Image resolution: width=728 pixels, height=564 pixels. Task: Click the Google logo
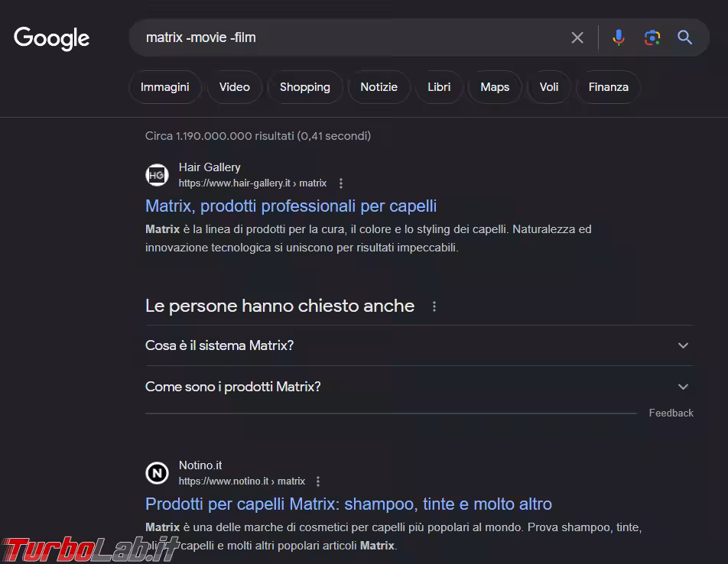pos(52,37)
